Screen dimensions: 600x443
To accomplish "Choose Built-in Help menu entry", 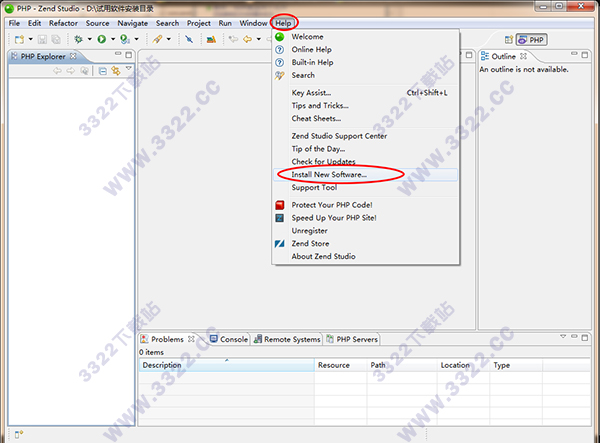I will point(365,62).
